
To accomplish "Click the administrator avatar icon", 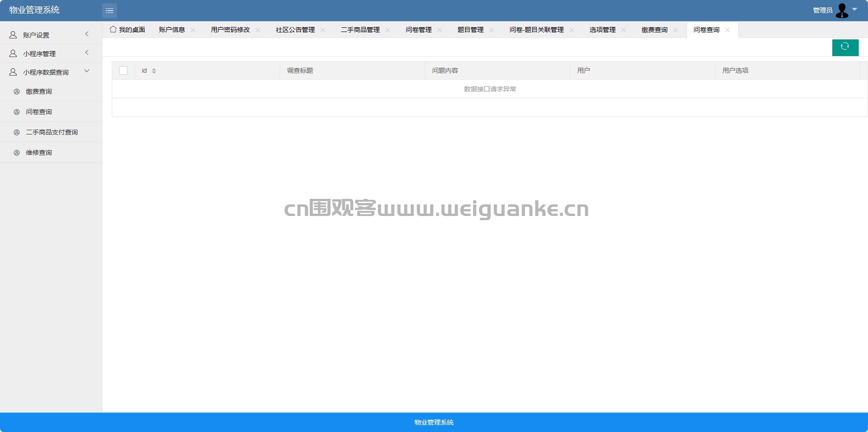I will pyautogui.click(x=842, y=10).
